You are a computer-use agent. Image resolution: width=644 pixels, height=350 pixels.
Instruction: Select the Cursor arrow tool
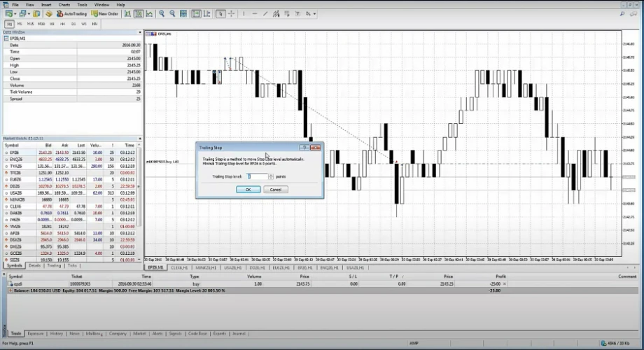pos(220,13)
